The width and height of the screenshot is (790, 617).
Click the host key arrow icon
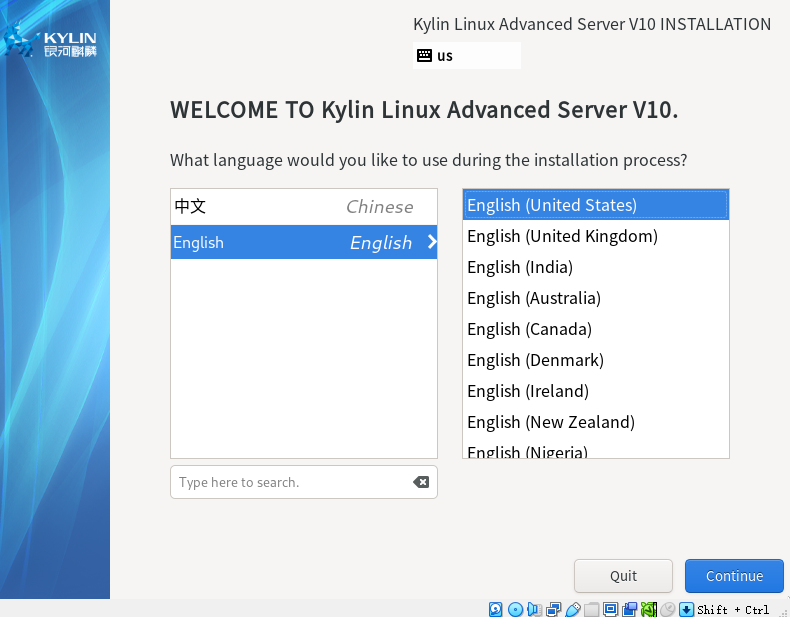[x=686, y=609]
